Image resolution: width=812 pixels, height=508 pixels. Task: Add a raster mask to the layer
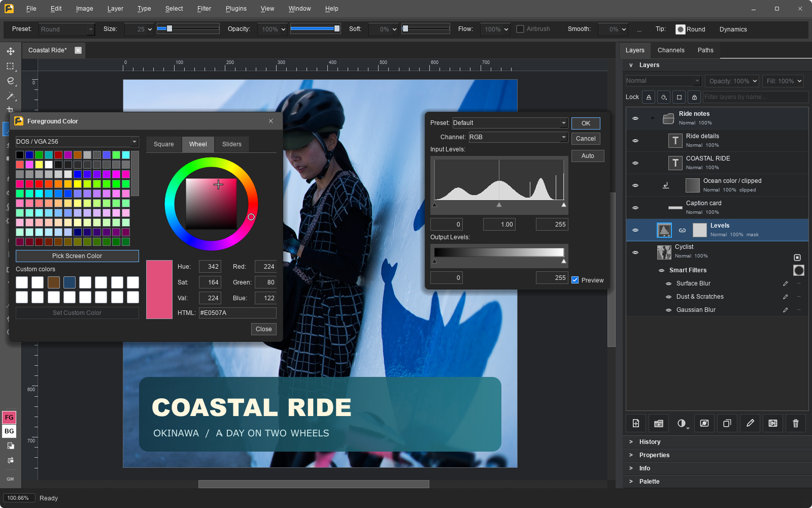point(704,423)
